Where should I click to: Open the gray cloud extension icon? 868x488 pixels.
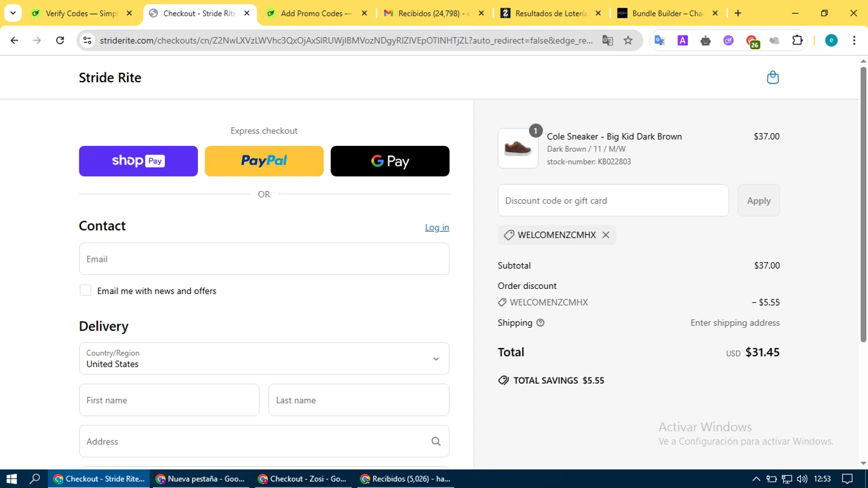pyautogui.click(x=774, y=41)
